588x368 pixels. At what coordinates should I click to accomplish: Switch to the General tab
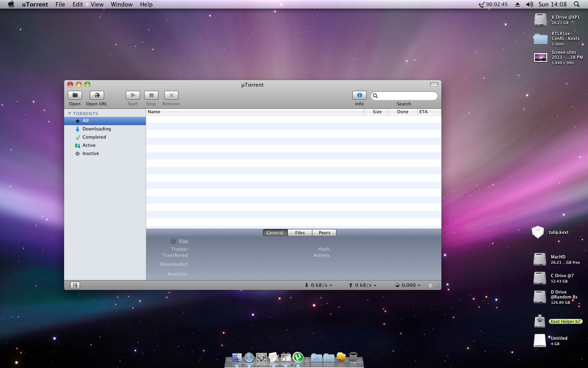click(275, 233)
